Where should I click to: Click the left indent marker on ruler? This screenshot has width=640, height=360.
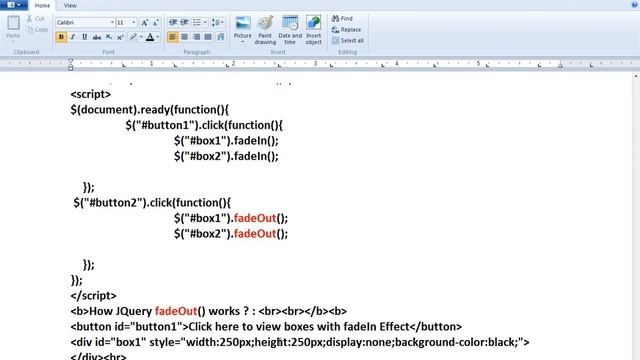71,64
